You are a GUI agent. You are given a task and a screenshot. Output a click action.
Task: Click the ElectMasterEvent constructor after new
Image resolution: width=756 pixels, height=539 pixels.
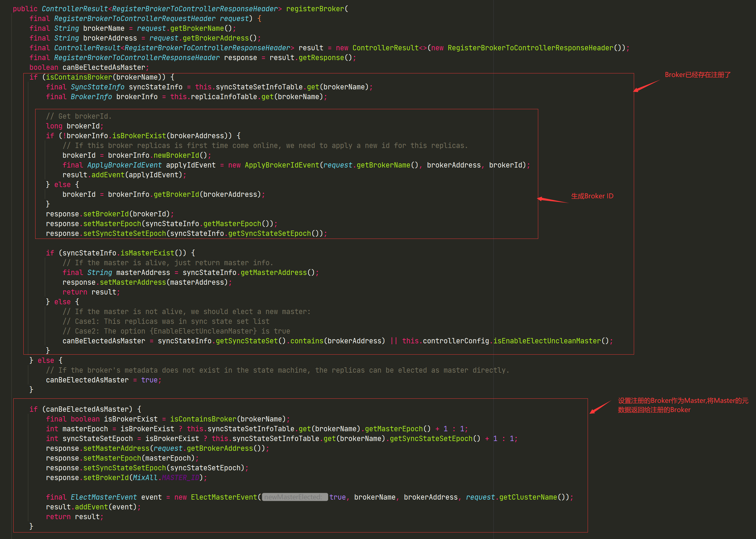(224, 497)
